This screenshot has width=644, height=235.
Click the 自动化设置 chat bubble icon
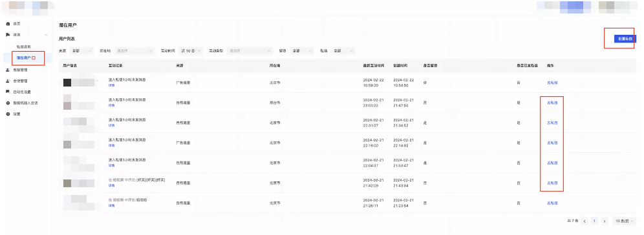[x=8, y=92]
